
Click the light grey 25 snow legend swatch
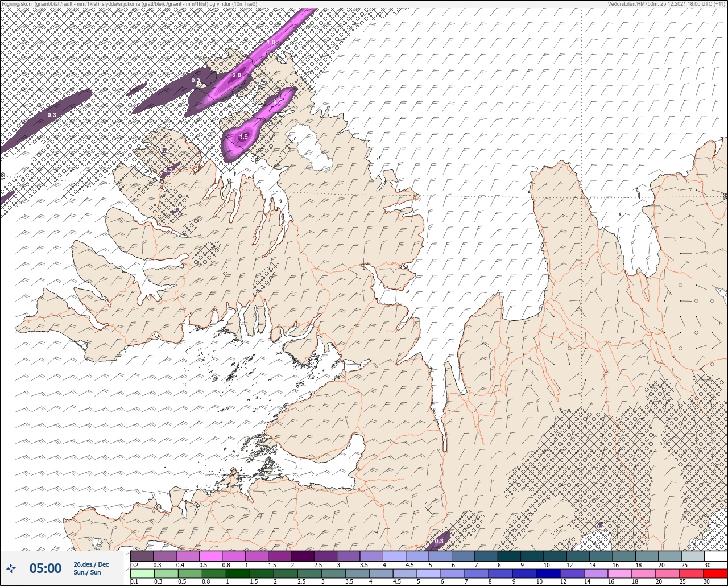click(692, 556)
